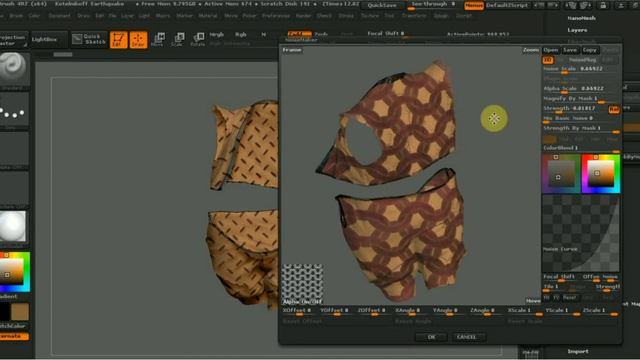The image size is (640, 360).
Task: Load the next UI layout arrow
Action: tap(552, 5)
